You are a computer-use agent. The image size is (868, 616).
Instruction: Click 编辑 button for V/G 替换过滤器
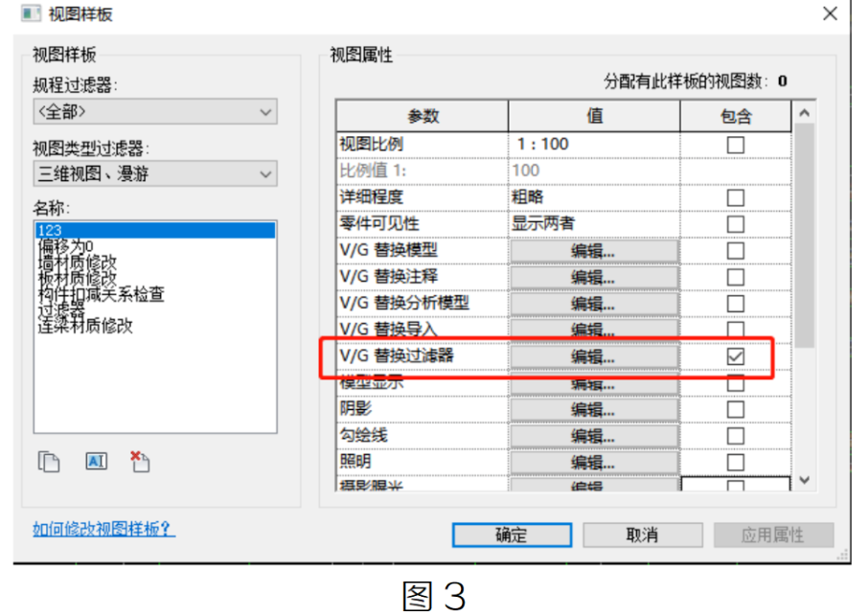[x=594, y=357]
